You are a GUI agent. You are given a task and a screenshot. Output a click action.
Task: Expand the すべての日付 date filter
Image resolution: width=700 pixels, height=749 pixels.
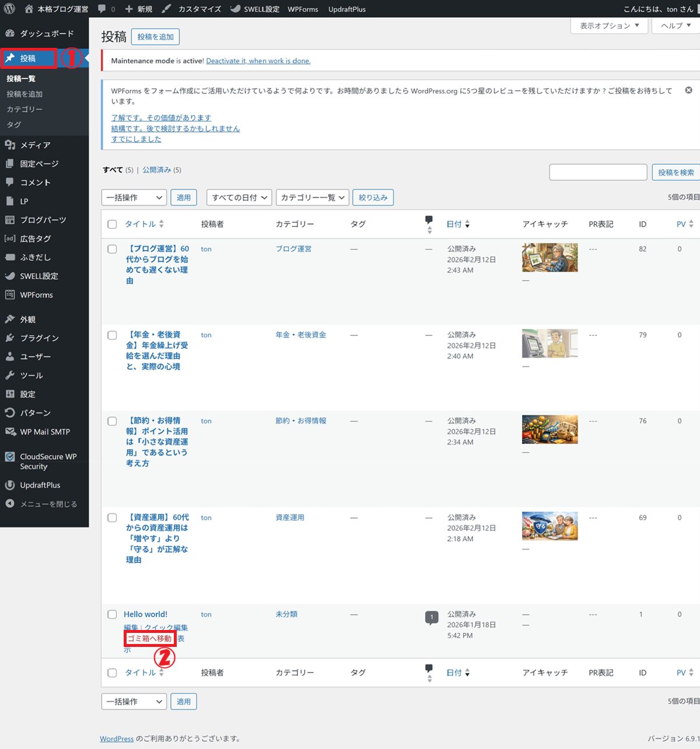pos(239,198)
